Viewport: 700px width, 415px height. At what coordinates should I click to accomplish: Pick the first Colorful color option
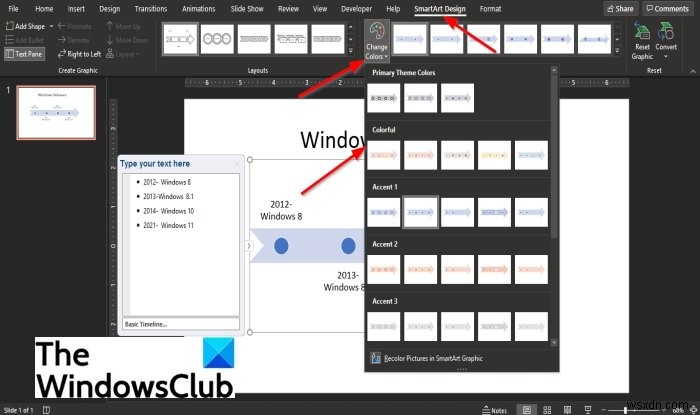pyautogui.click(x=384, y=155)
